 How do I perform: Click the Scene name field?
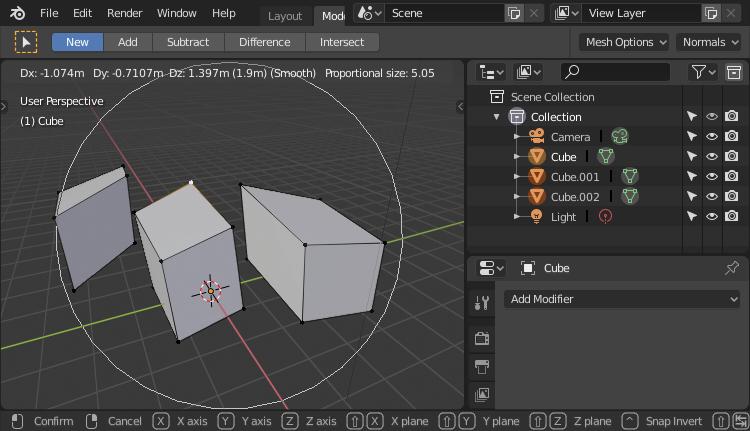[x=444, y=13]
